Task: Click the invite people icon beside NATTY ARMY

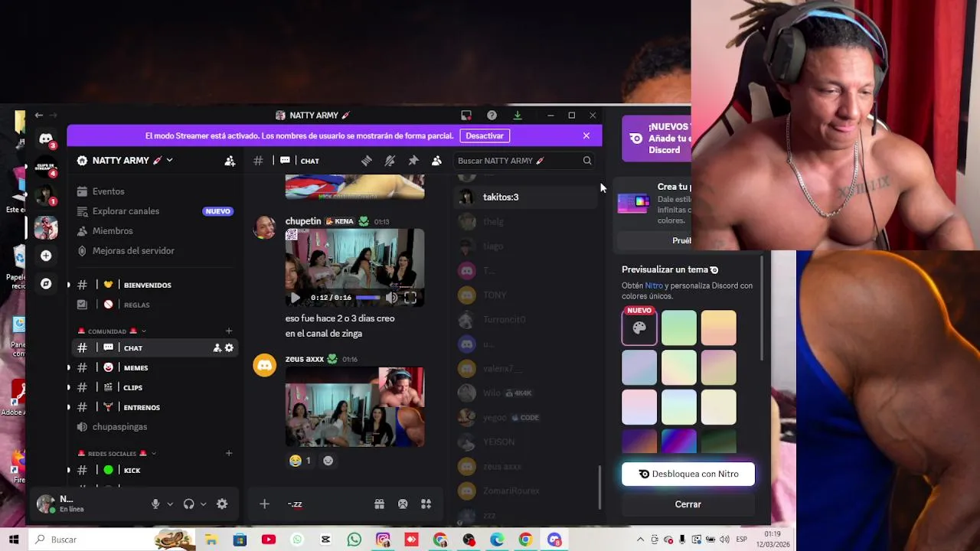Action: click(230, 161)
